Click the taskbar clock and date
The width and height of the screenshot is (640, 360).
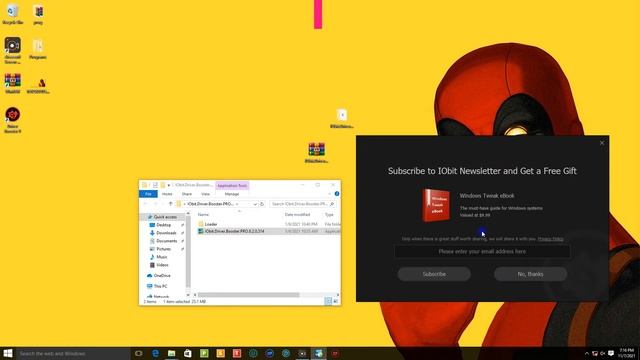point(627,353)
